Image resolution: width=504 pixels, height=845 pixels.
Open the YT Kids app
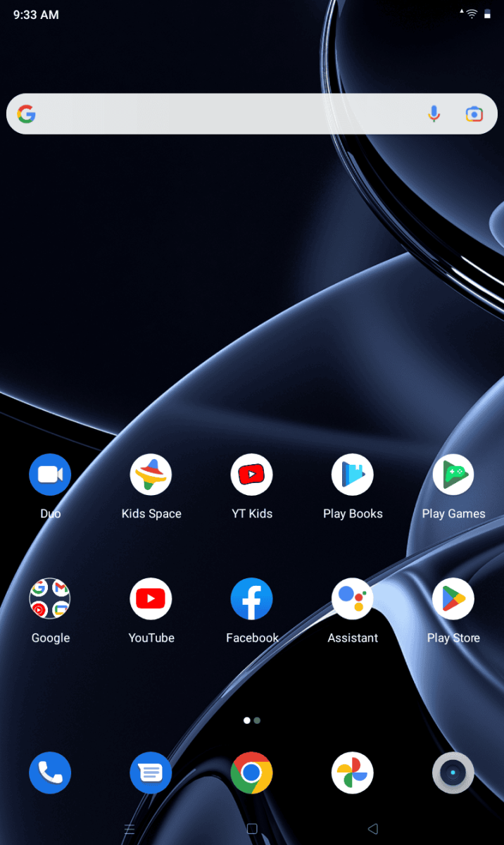[x=252, y=475]
